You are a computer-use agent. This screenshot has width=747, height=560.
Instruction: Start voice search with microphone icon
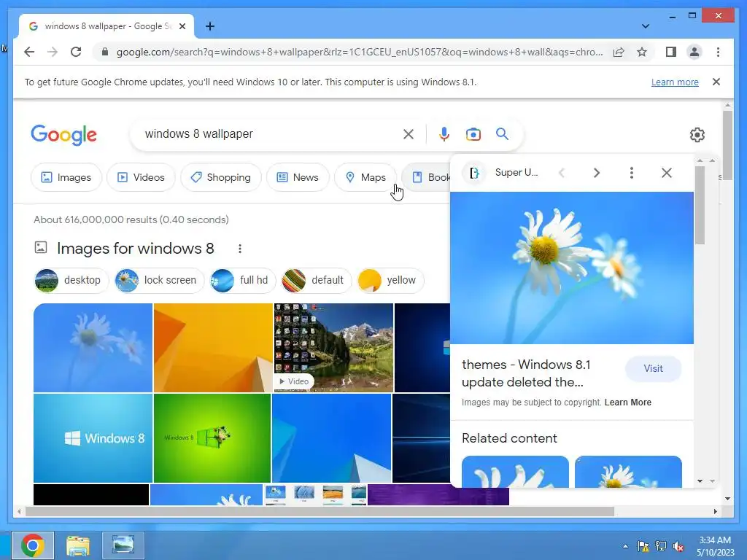[x=444, y=134]
